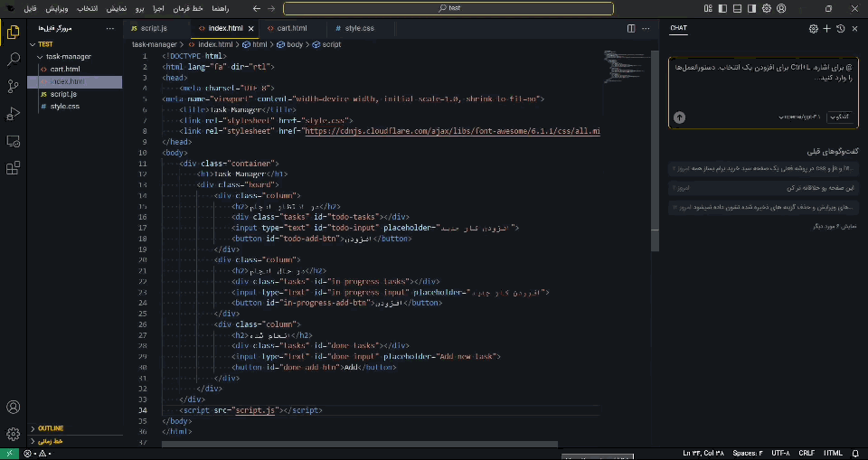
Task: Split the editor to the right
Action: [x=631, y=28]
